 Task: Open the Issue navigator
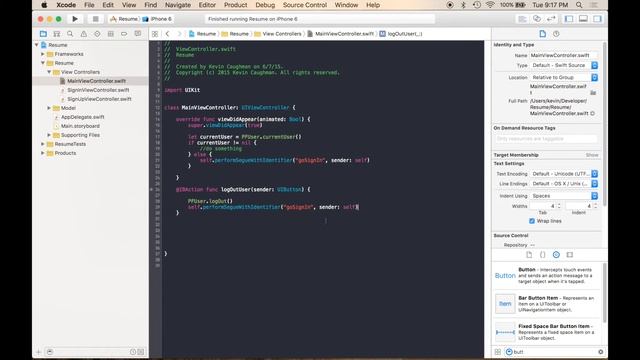[84, 34]
